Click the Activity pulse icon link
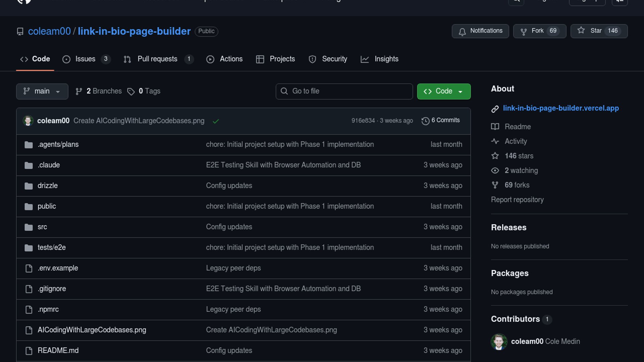 495,141
